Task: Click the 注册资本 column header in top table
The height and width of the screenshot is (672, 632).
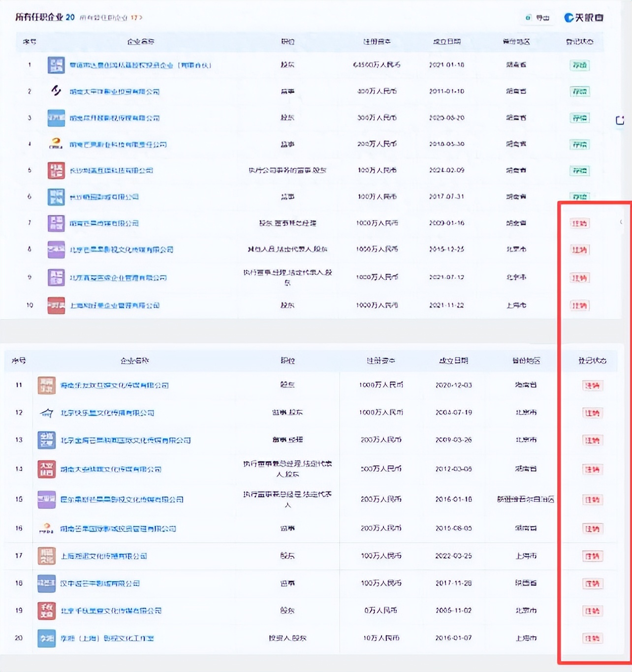Action: 377,42
